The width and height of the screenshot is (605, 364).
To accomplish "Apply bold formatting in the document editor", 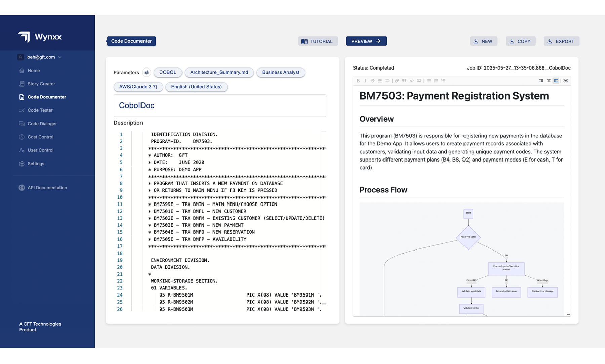I will pos(358,81).
